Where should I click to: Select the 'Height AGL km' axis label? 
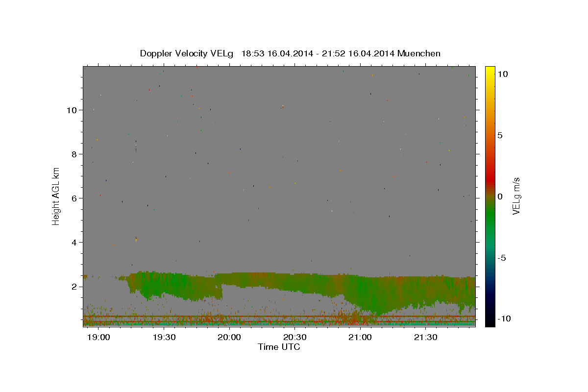pos(56,196)
